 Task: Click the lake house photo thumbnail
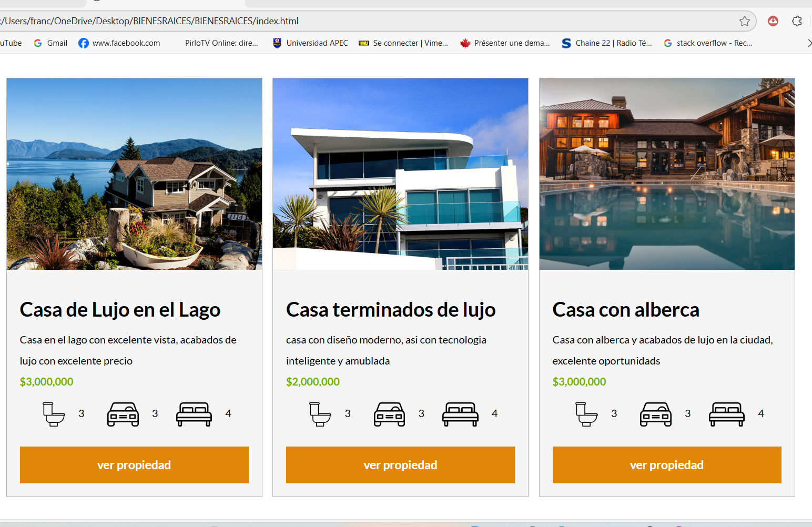click(x=134, y=174)
